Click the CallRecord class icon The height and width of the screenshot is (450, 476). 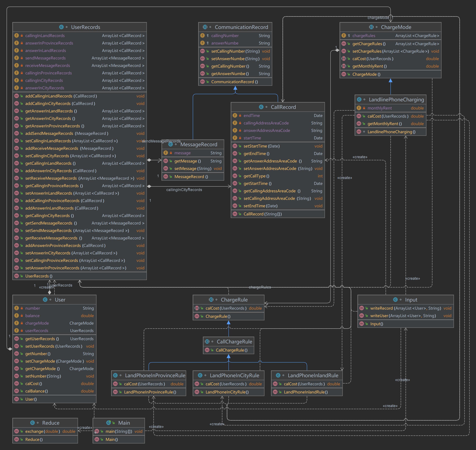pyautogui.click(x=261, y=107)
